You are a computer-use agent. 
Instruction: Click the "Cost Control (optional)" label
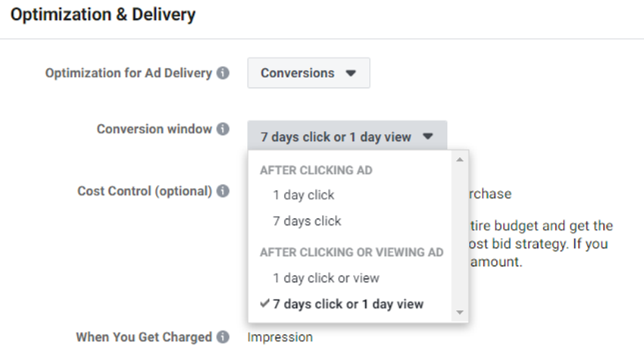pos(145,191)
